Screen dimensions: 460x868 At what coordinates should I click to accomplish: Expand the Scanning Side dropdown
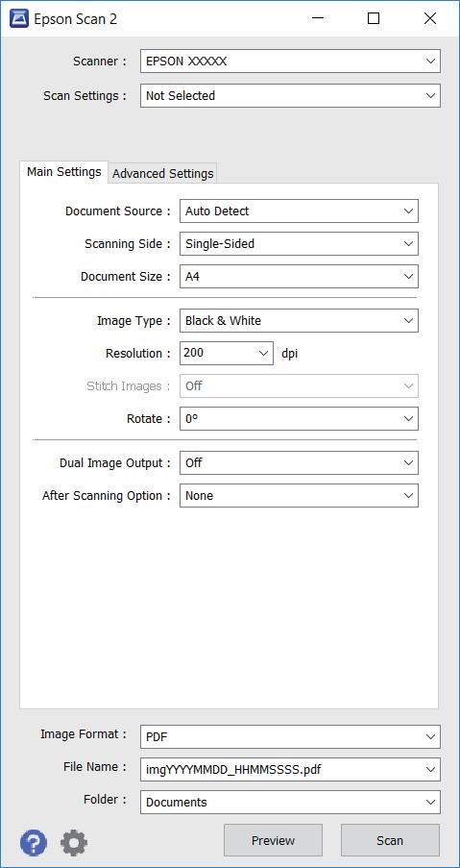[299, 243]
